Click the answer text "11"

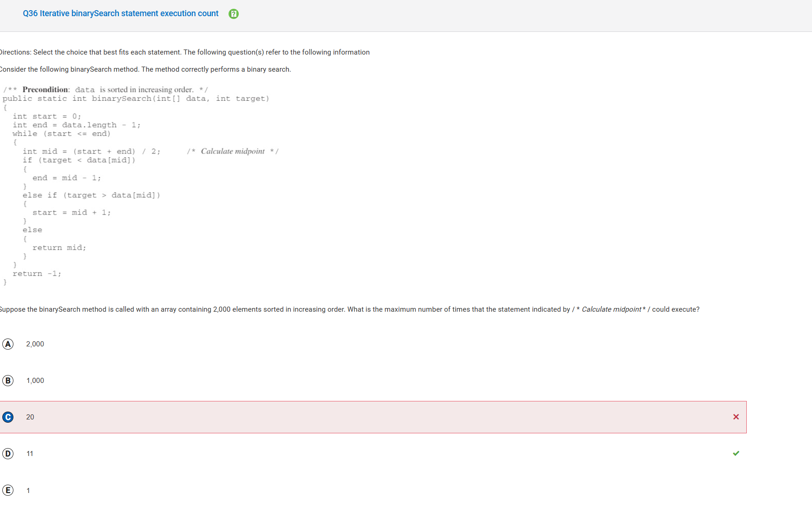[x=30, y=454]
